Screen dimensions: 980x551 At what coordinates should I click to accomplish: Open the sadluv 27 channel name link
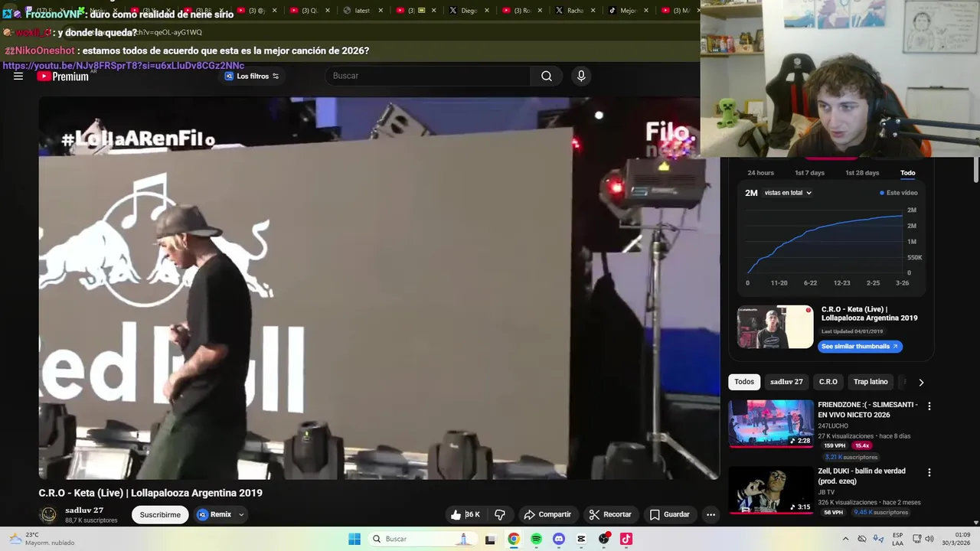[84, 510]
